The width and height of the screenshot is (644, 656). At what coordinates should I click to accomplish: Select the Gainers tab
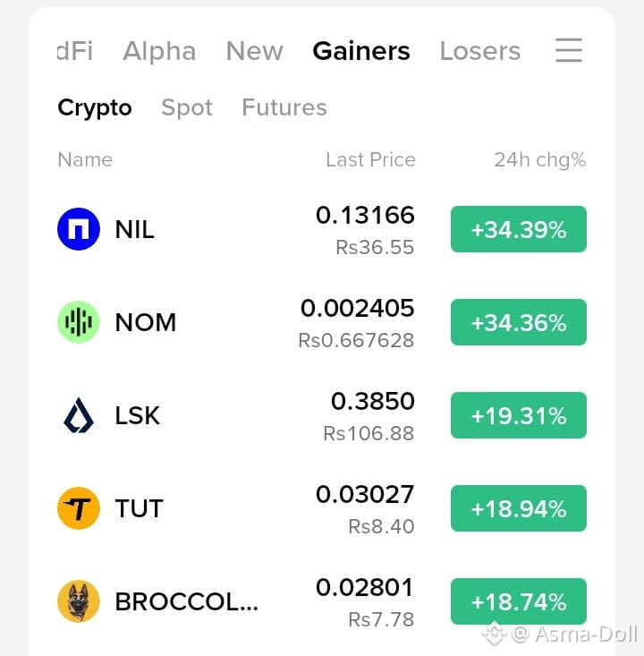[361, 51]
